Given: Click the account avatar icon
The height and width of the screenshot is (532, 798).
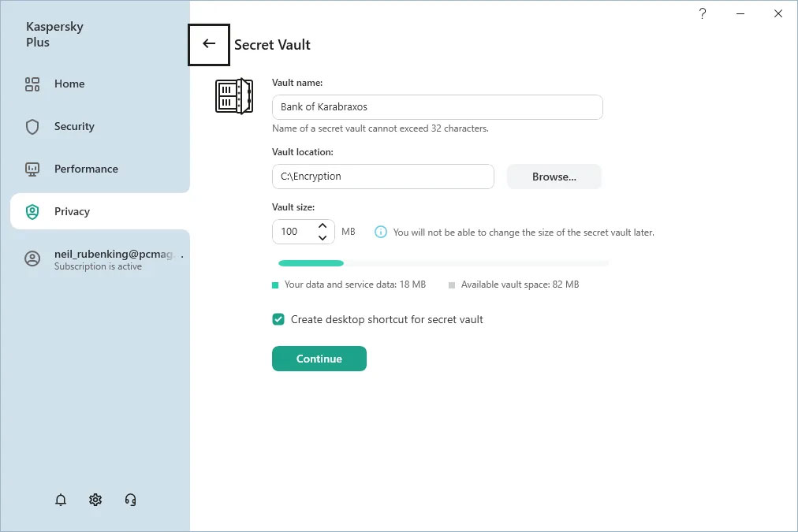Looking at the screenshot, I should (x=32, y=259).
